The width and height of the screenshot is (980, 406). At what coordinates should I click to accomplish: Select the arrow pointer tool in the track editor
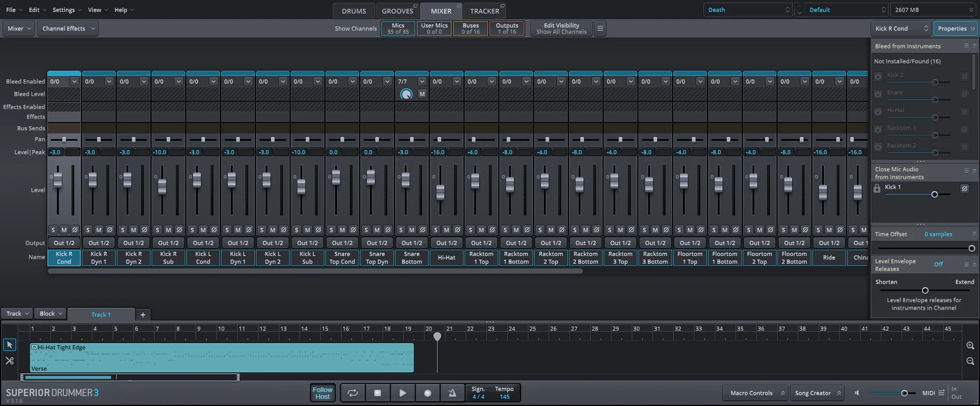pyautogui.click(x=9, y=345)
